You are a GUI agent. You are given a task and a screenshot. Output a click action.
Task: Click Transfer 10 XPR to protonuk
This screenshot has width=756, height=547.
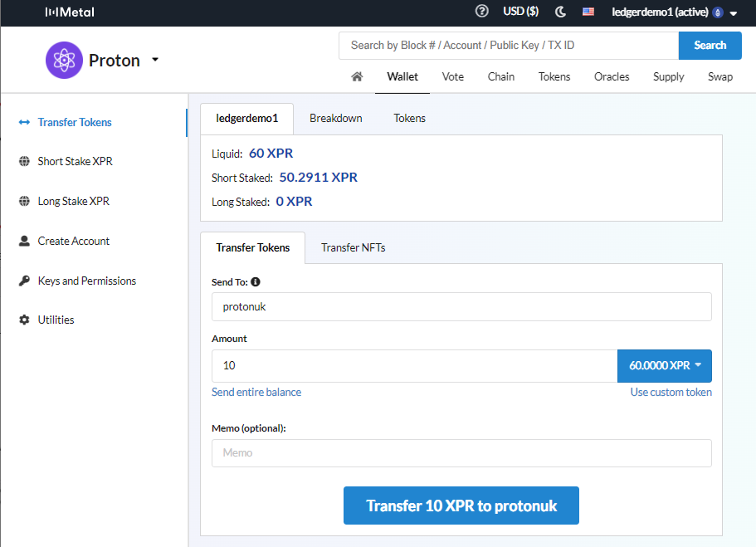461,505
